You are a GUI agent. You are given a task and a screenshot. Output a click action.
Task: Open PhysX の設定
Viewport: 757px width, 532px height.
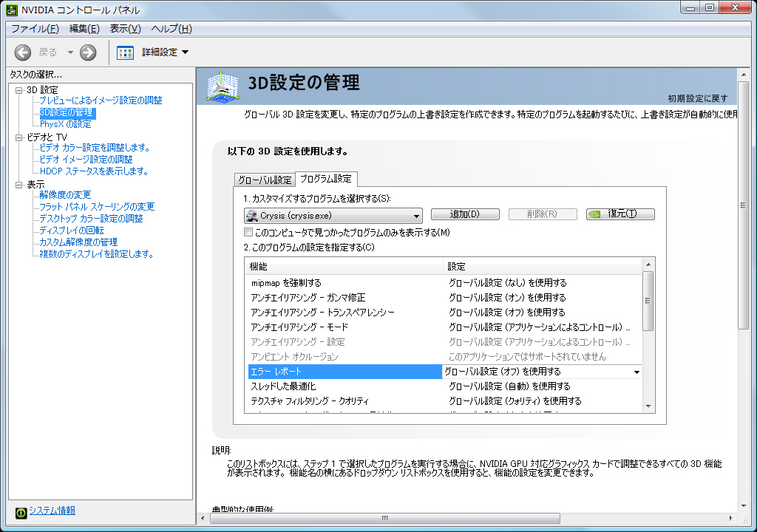click(65, 124)
